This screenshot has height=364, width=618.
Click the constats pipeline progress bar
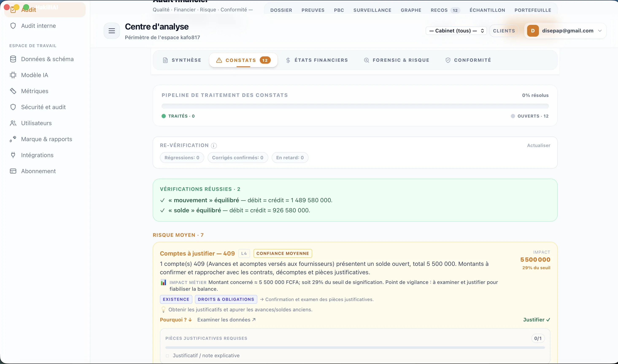click(355, 106)
